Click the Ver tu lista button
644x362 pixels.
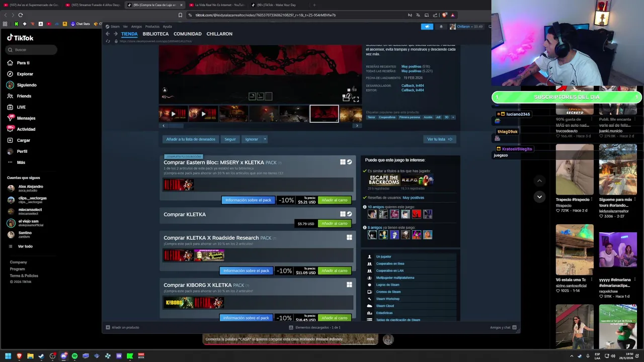coord(440,139)
